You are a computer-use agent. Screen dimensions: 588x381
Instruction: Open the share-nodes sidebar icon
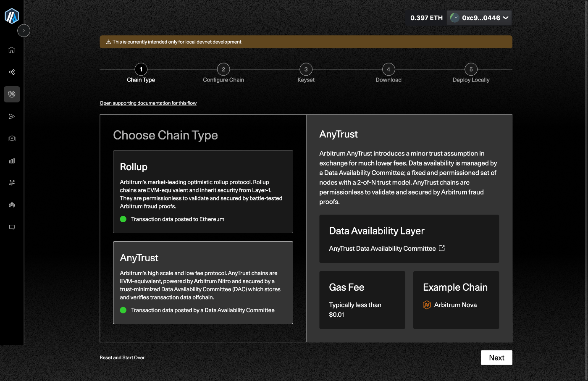pos(12,72)
